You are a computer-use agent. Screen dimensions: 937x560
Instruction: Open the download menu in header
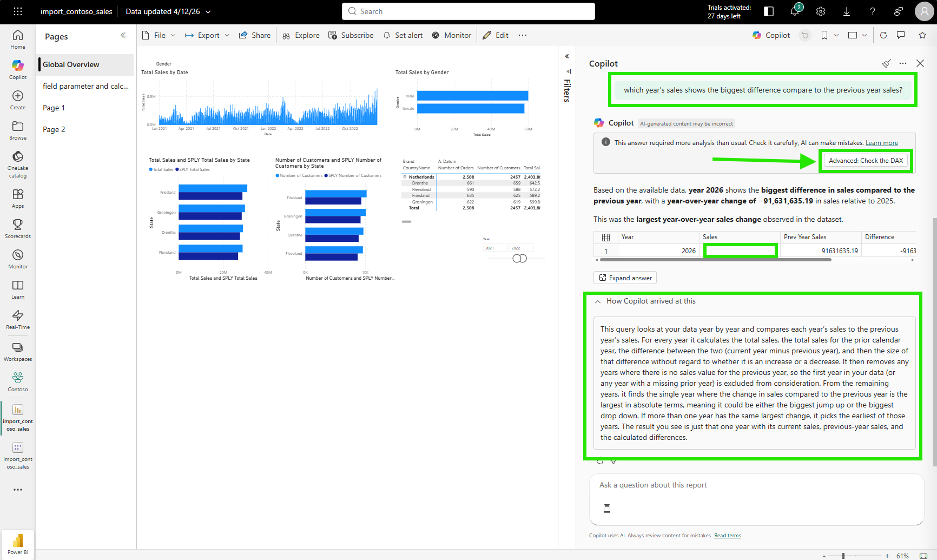tap(847, 11)
